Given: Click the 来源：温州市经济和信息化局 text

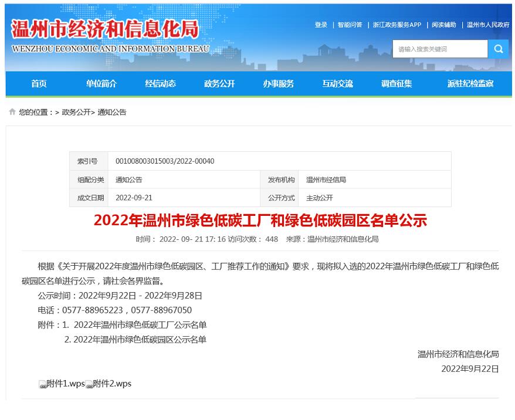Looking at the screenshot, I should 332,239.
